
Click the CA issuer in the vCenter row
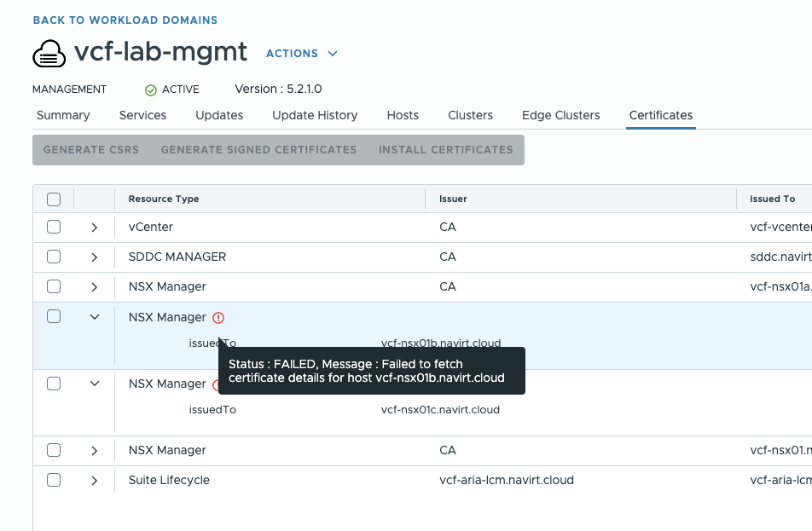(448, 228)
